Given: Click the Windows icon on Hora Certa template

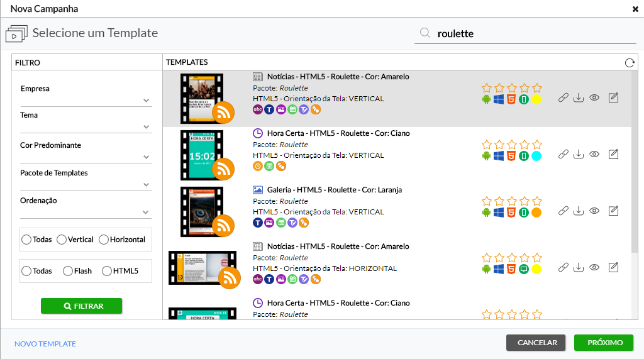Looking at the screenshot, I should coord(499,156).
